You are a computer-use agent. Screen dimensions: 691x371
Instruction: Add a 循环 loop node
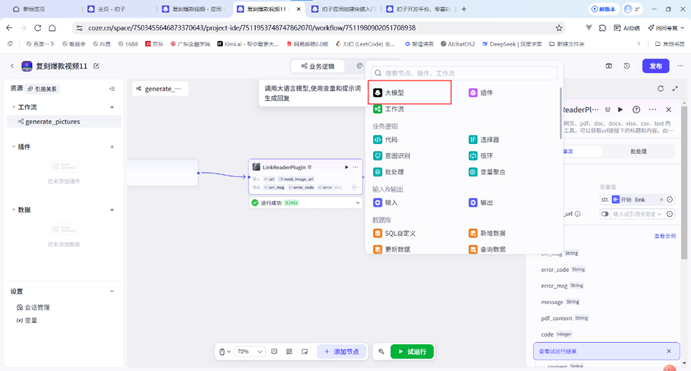click(x=481, y=156)
